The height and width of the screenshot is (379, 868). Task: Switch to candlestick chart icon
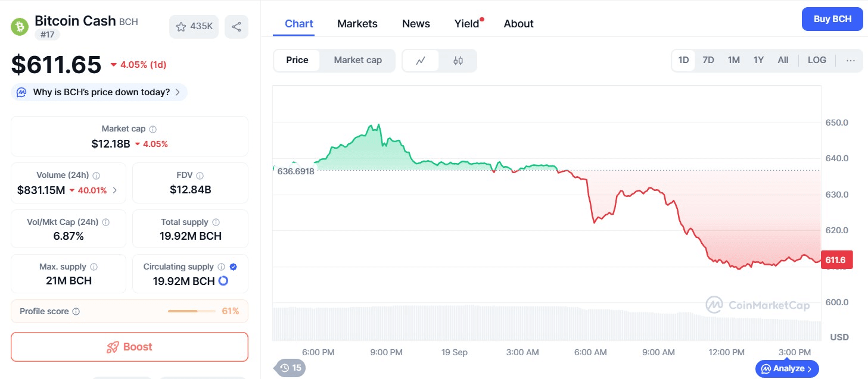coord(458,60)
